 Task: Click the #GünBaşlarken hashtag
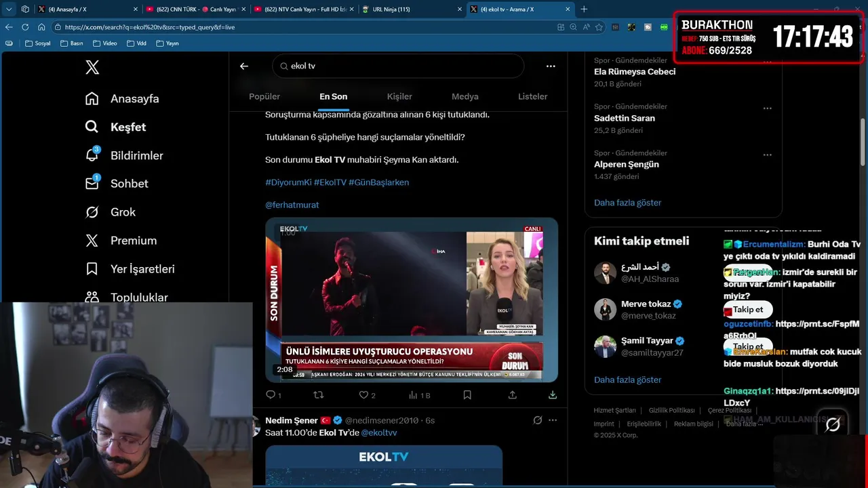click(378, 182)
